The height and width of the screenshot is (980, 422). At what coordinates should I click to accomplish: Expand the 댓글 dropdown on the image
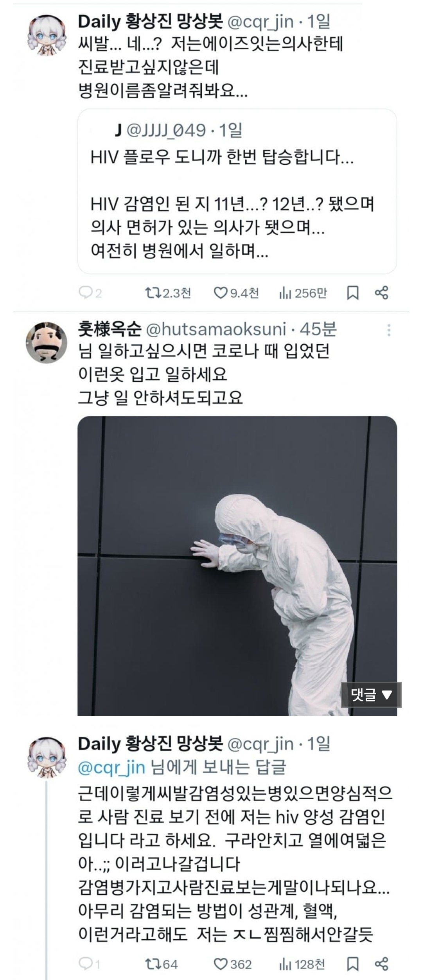[371, 694]
